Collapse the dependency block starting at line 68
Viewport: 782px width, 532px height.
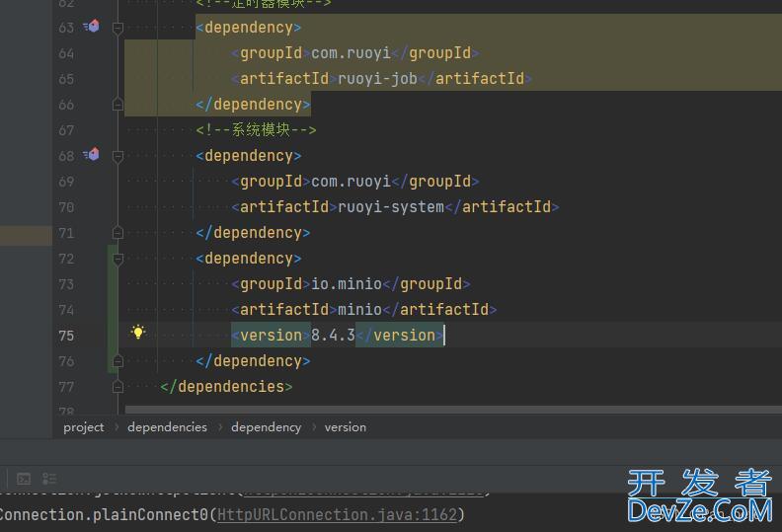pos(117,157)
